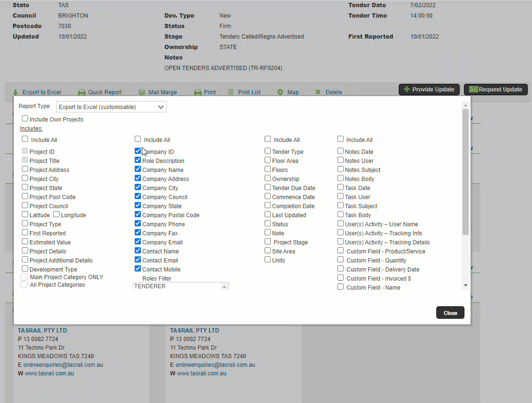
Task: Open the Report Type dropdown
Action: [111, 107]
